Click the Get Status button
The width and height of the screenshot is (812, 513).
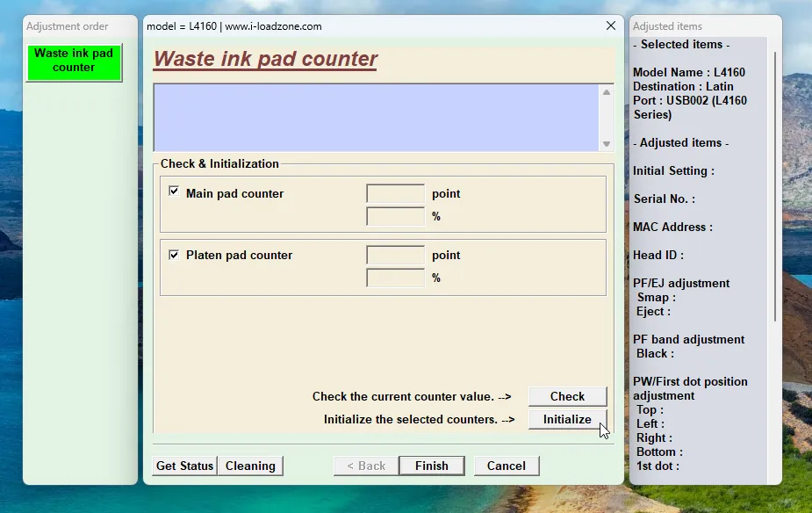[184, 466]
